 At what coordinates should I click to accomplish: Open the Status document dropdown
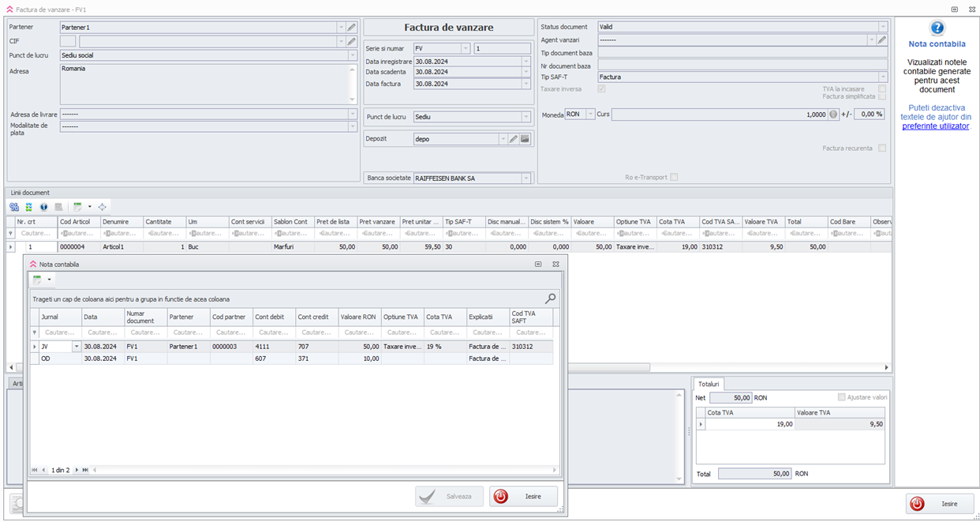[882, 27]
